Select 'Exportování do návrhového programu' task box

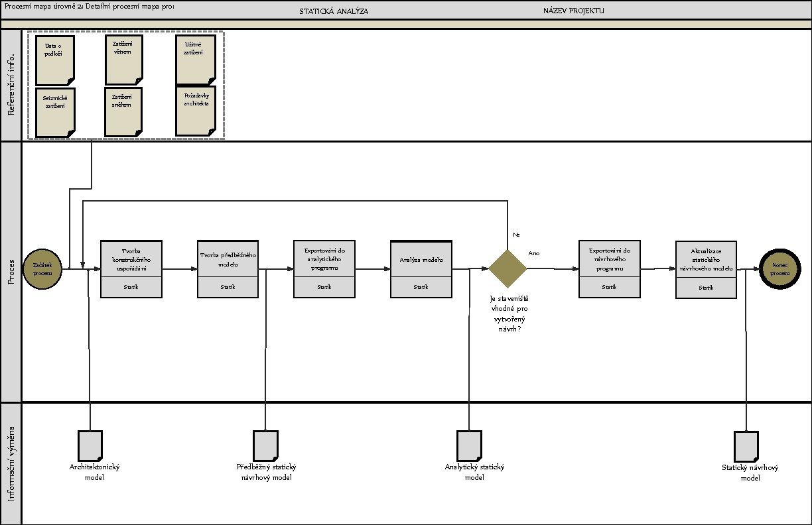pyautogui.click(x=610, y=269)
